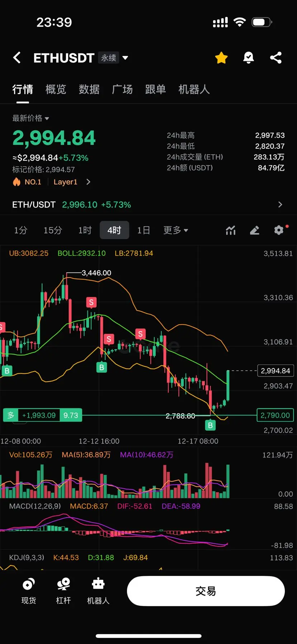This screenshot has width=297, height=644.
Task: Tap the 多 long position label +1,993.09
Action: (43, 415)
